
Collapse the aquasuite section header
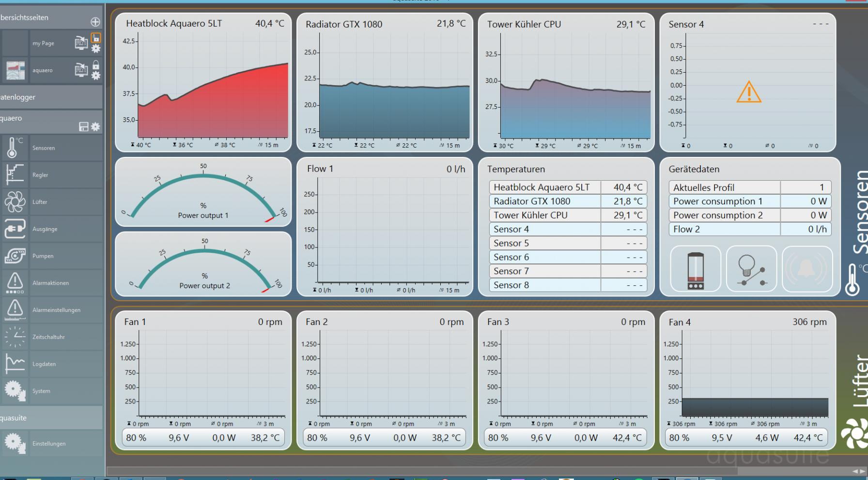(51, 418)
